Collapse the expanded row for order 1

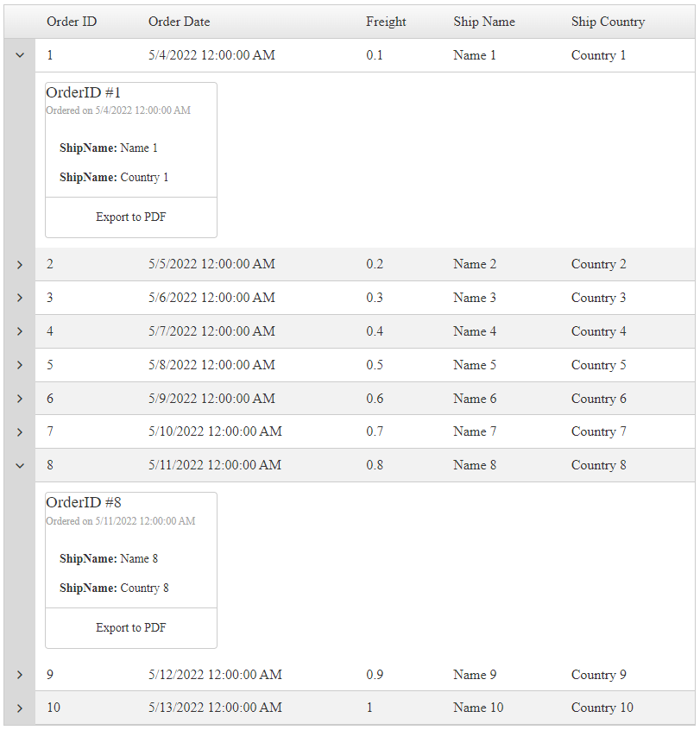pos(20,55)
